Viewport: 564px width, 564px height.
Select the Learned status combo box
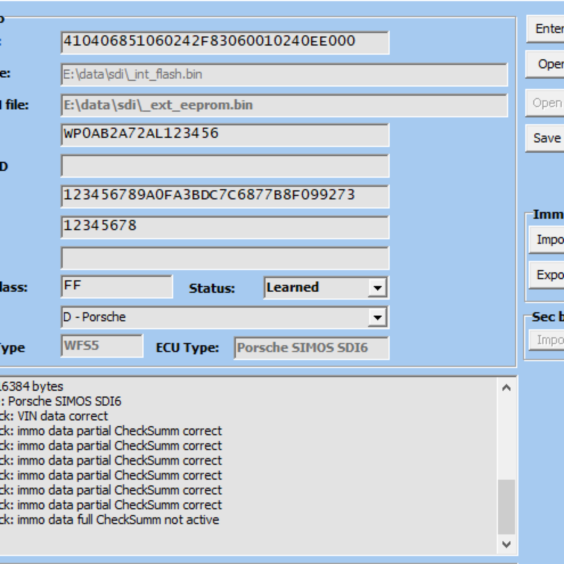click(326, 287)
